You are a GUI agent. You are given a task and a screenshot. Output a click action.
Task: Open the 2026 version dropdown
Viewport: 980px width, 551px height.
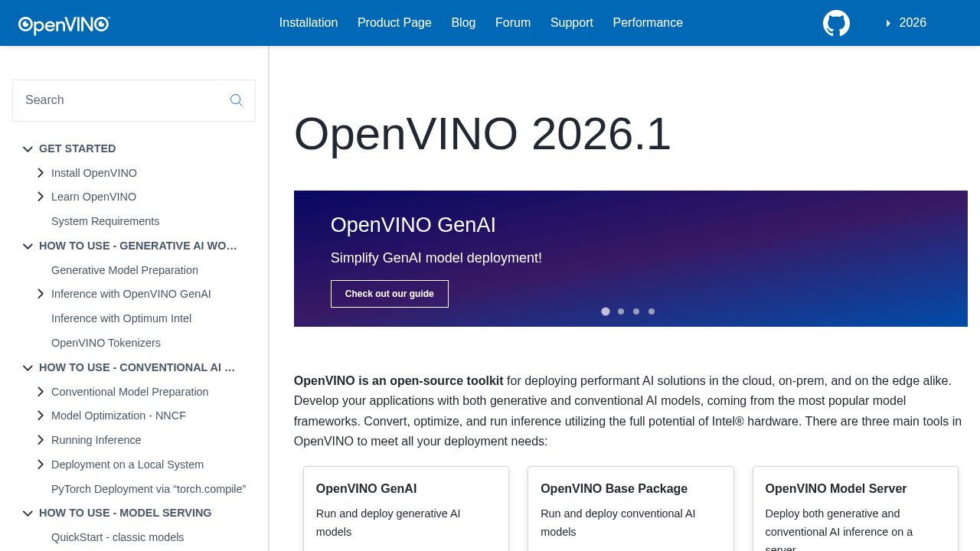click(906, 23)
